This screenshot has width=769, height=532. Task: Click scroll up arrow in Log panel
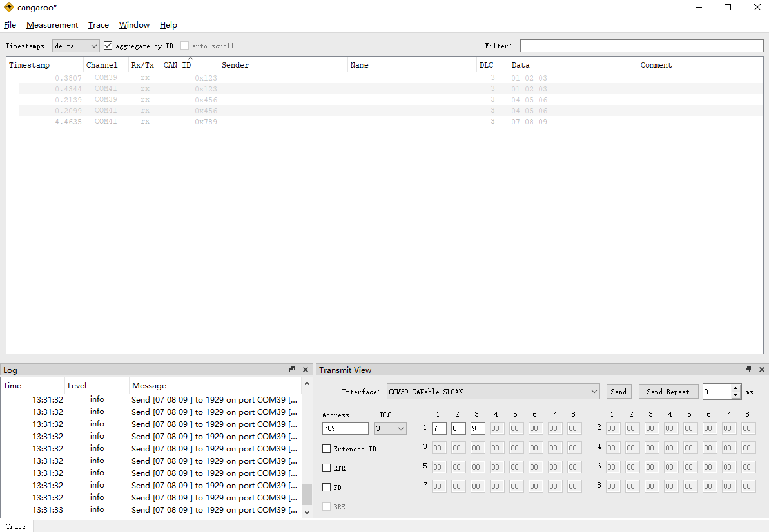tap(307, 384)
